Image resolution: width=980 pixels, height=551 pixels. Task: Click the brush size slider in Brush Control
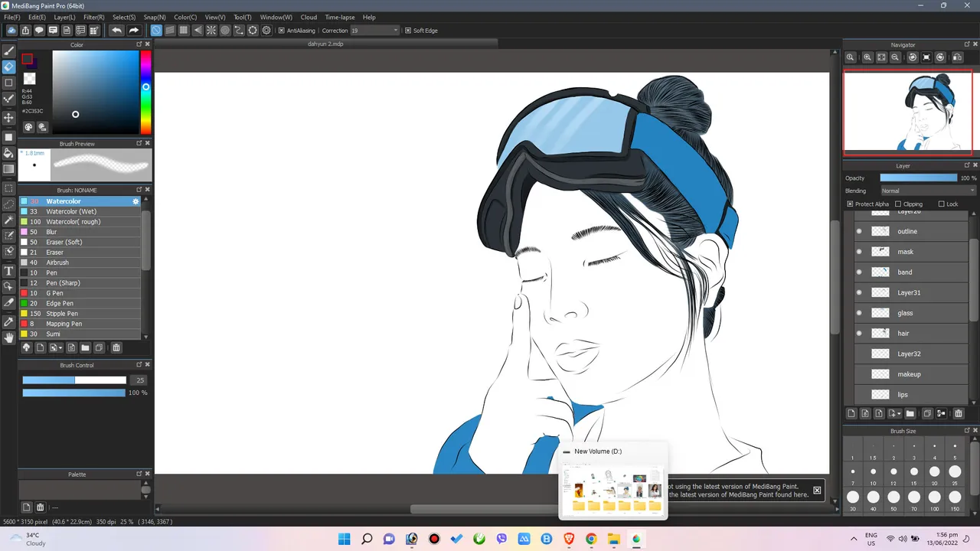[x=74, y=380]
